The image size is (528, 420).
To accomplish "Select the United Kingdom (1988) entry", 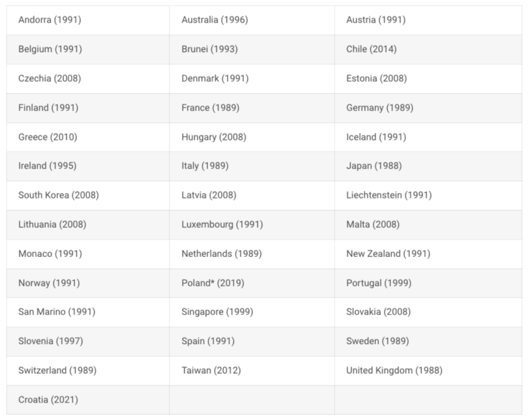I will click(x=394, y=370).
